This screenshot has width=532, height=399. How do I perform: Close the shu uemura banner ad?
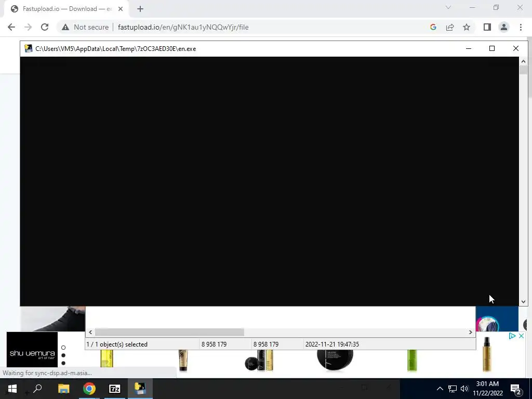pyautogui.click(x=522, y=336)
